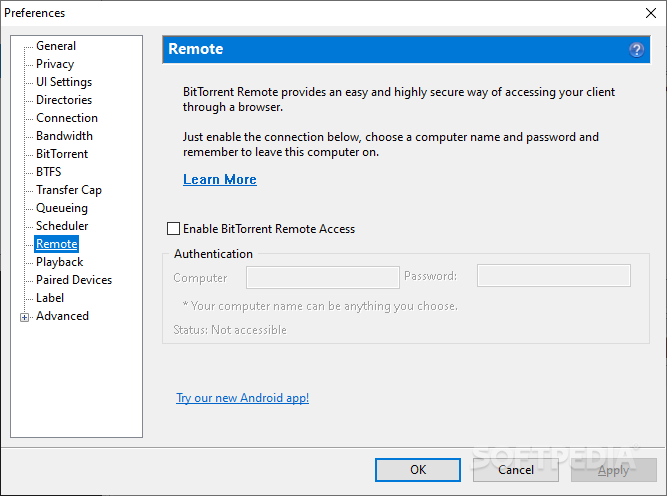Click the Password input field
Viewport: 667px width, 496px height.
[553, 276]
